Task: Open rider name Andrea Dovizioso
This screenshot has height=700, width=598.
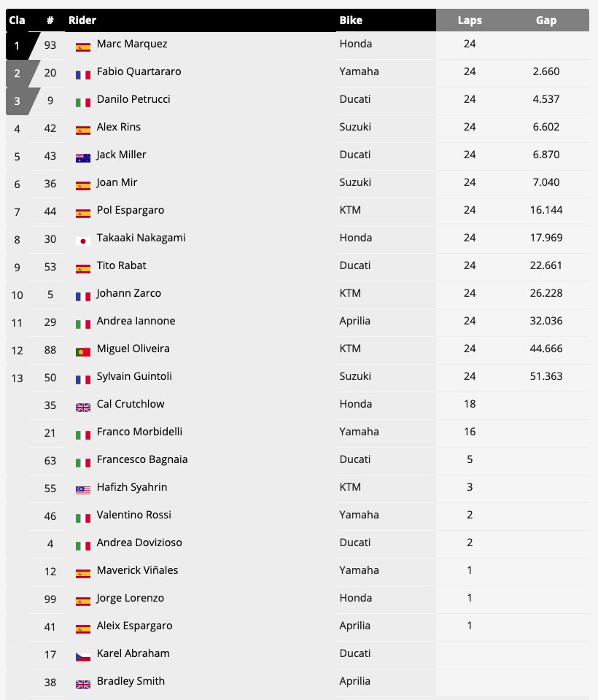Action: tap(139, 542)
